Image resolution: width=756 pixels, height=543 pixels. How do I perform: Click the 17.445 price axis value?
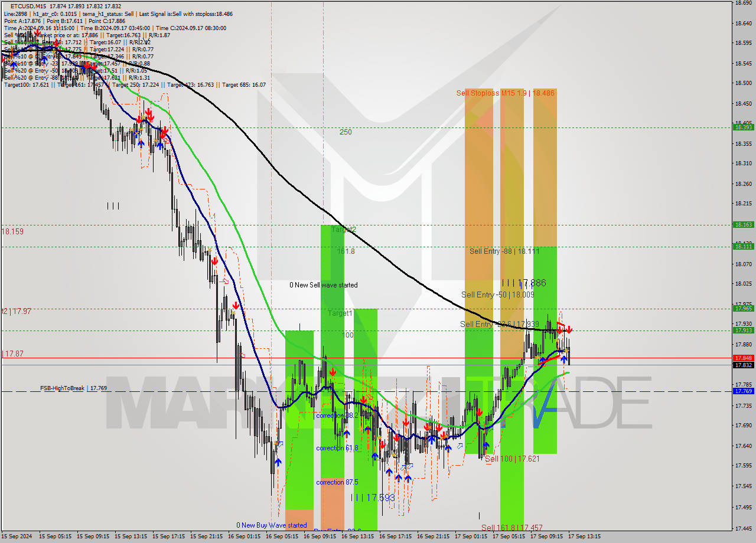(x=743, y=528)
